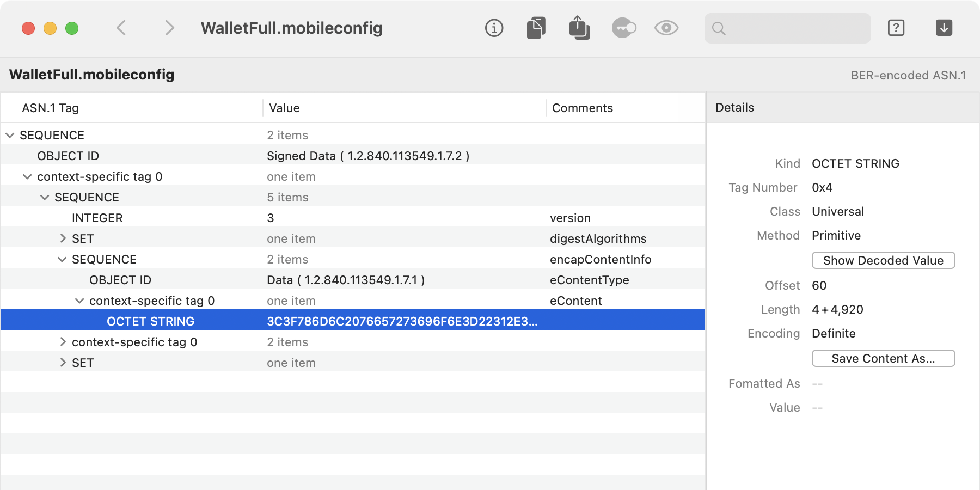Click the download arrow icon
The image size is (980, 490).
tap(944, 28)
